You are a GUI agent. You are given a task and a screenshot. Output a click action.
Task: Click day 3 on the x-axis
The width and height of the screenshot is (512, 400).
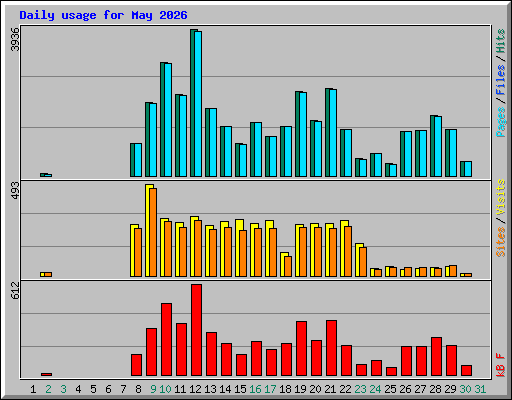coord(63,389)
